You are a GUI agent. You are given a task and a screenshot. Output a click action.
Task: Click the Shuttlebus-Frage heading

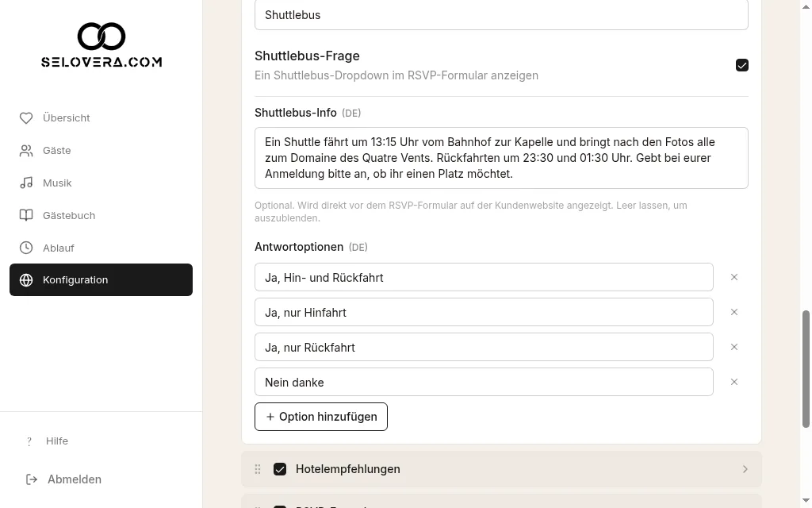[x=307, y=56]
